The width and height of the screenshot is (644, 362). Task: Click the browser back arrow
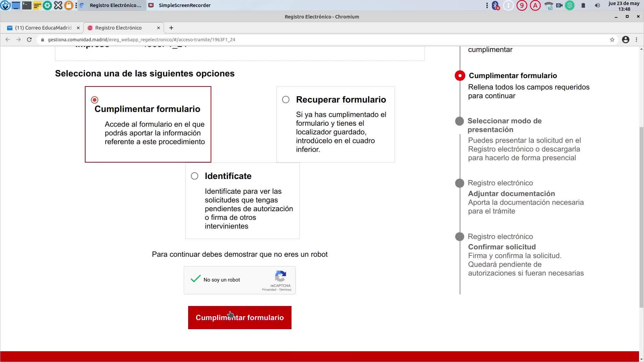[x=8, y=40]
